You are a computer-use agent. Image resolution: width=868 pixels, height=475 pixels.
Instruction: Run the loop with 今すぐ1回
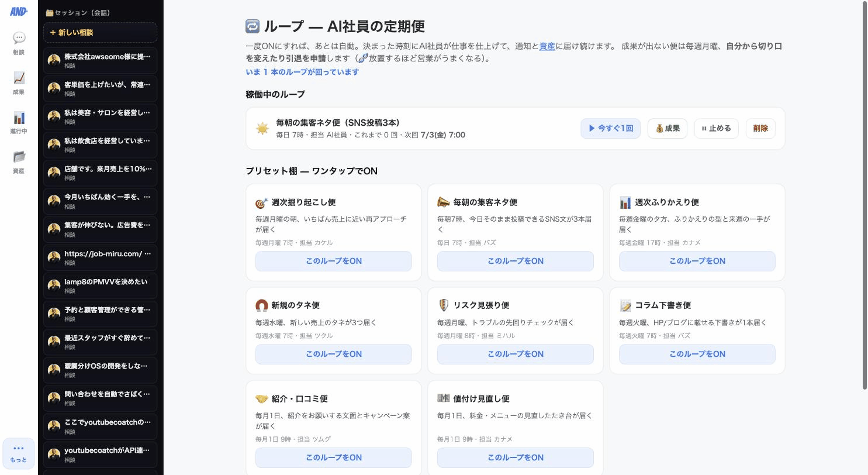click(x=610, y=128)
